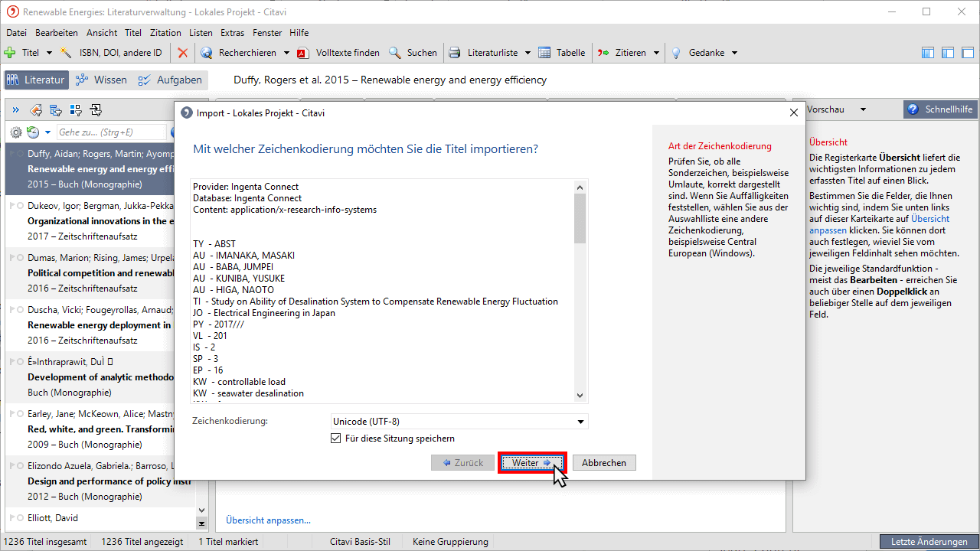Screen dimensions: 980x551
Task: Switch to the three-pane layout icon
Action: (x=928, y=53)
